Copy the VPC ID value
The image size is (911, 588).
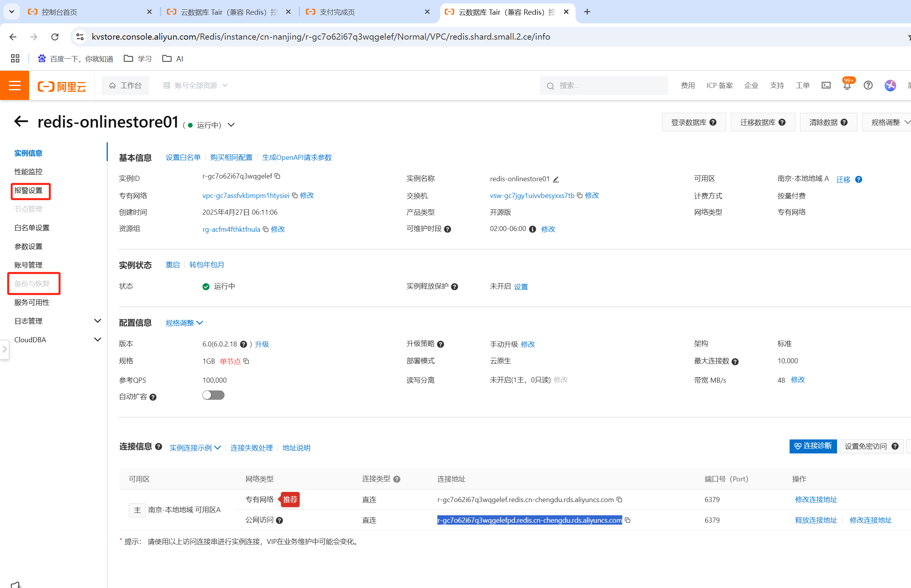[295, 196]
